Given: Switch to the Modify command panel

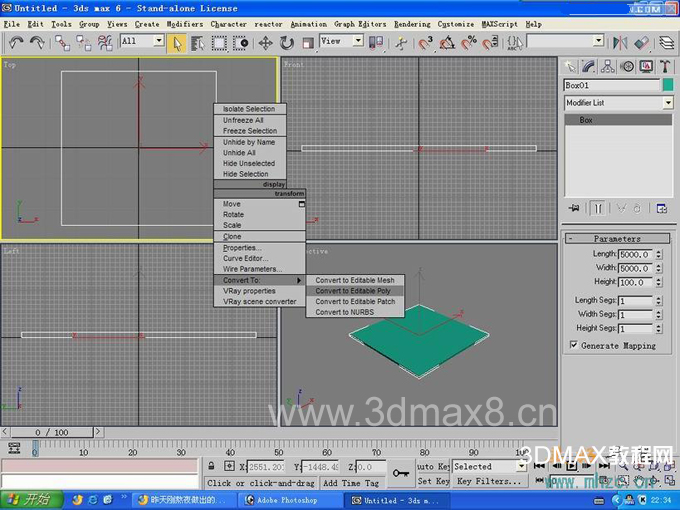Looking at the screenshot, I should (x=588, y=66).
